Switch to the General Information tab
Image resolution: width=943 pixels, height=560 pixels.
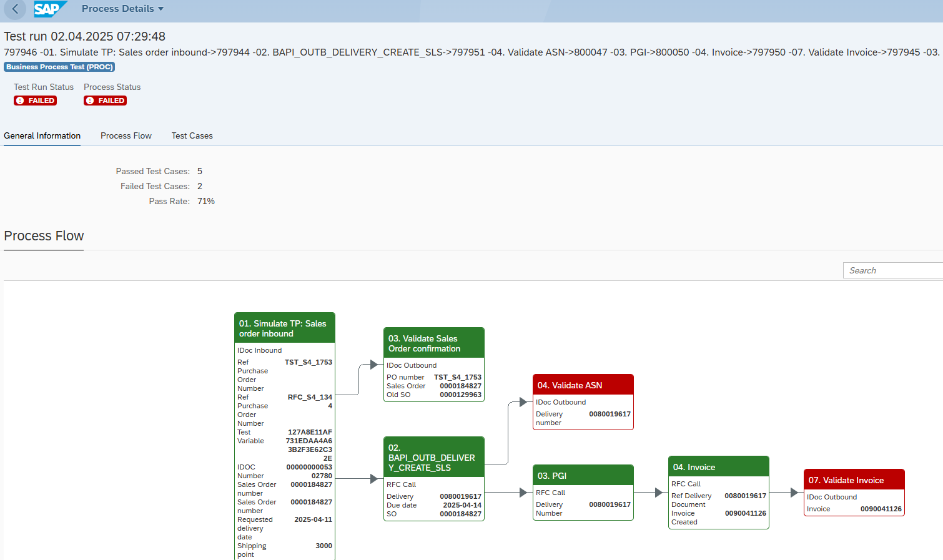tap(42, 135)
